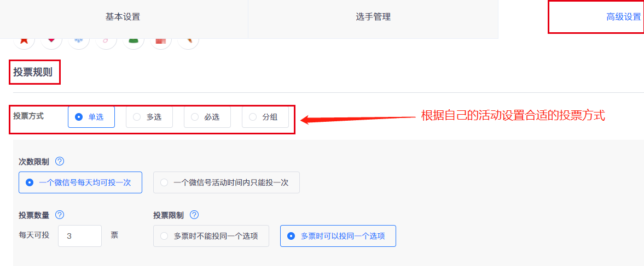This screenshot has width=644, height=266.
Task: Select the orange decoration icon at row end
Action: tap(188, 42)
